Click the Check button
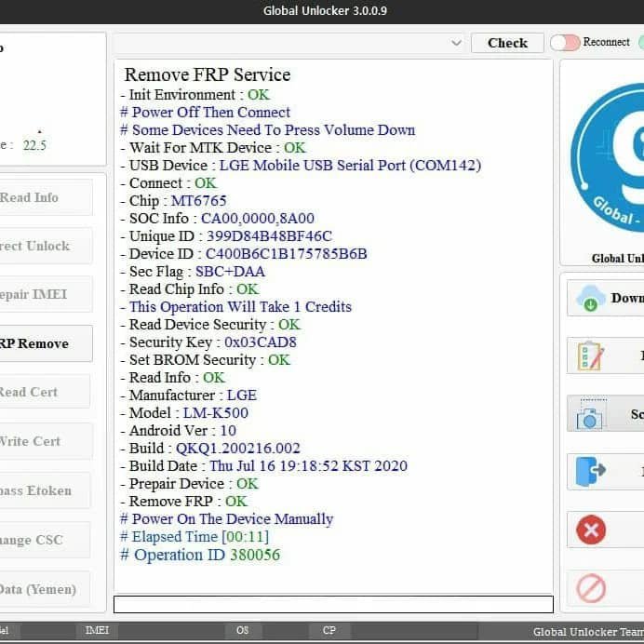Viewport: 644px width, 644px height. pos(507,43)
